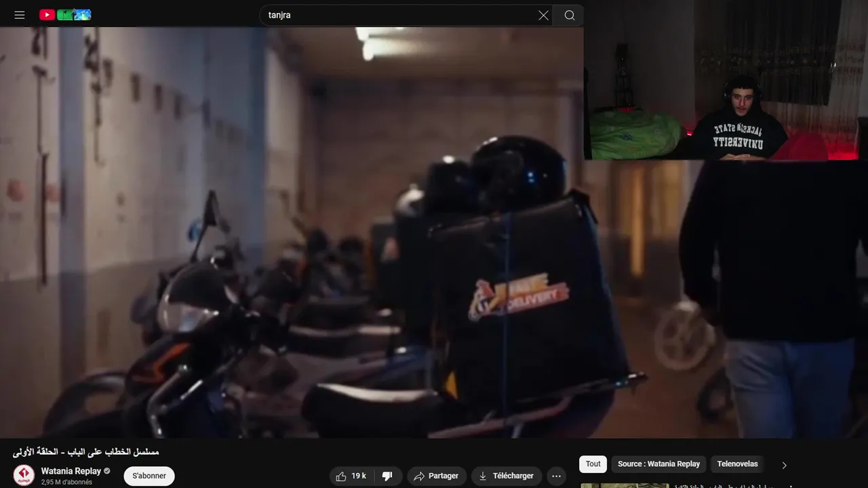Viewport: 868px width, 488px height.
Task: Open more actions three-dot menu
Action: click(x=556, y=476)
